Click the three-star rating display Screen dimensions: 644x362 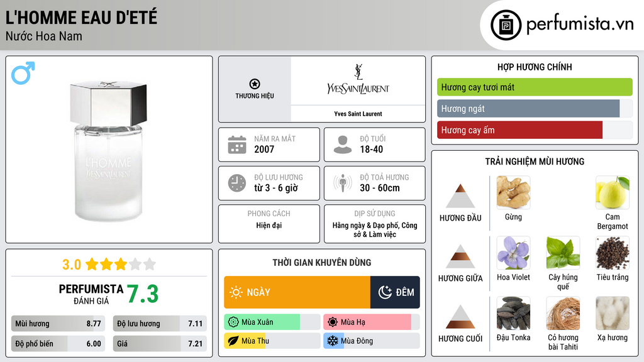[120, 264]
